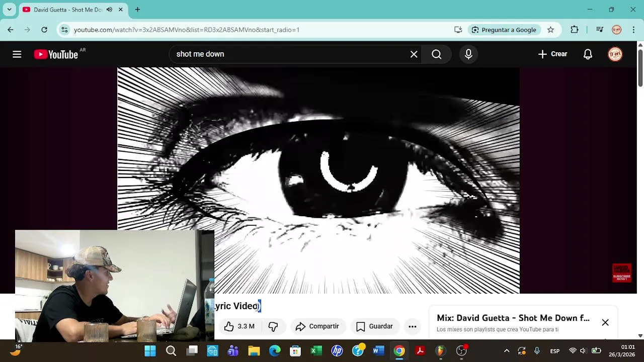Open Word from the taskbar
This screenshot has width=644, height=362.
pyautogui.click(x=379, y=351)
